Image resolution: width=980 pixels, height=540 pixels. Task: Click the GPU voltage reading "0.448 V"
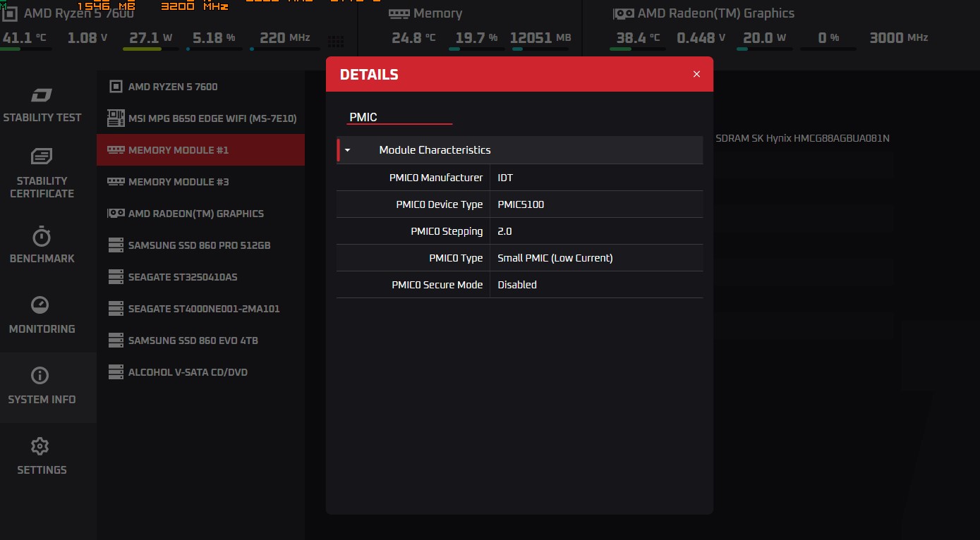(x=701, y=38)
